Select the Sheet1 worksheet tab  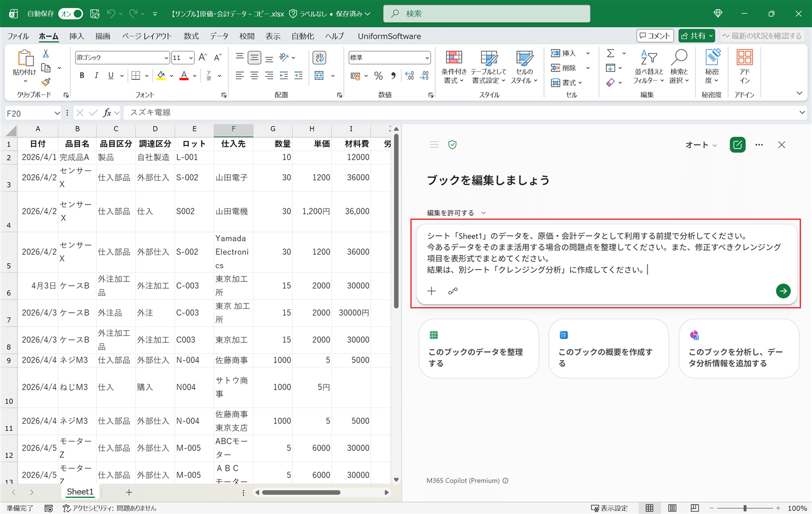pos(80,492)
